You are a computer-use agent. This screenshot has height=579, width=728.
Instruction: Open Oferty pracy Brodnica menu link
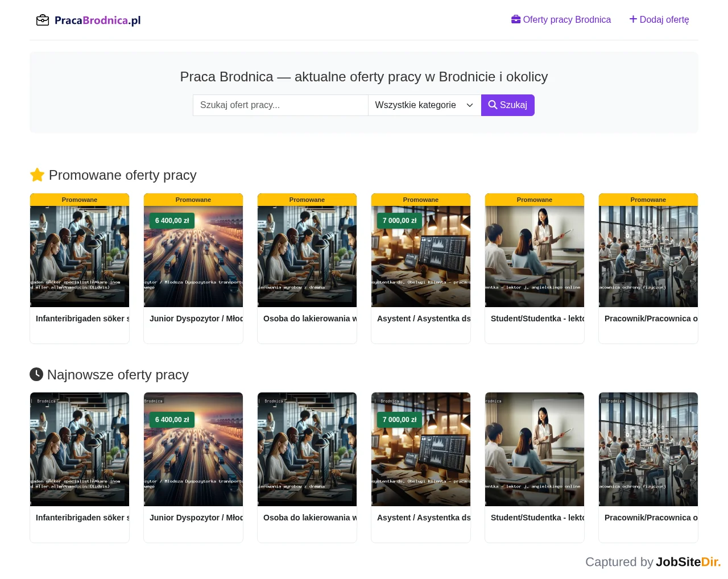561,20
